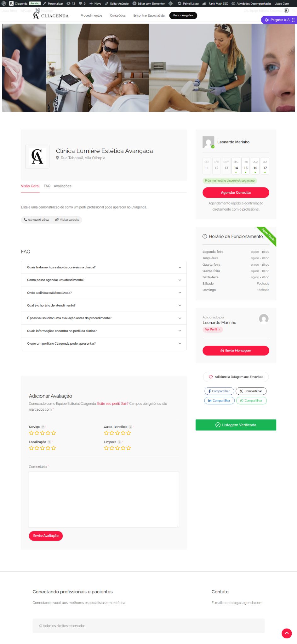Select day 14 (SEG) in booking calendar
Viewport: 297px width, 644px height.
236,166
